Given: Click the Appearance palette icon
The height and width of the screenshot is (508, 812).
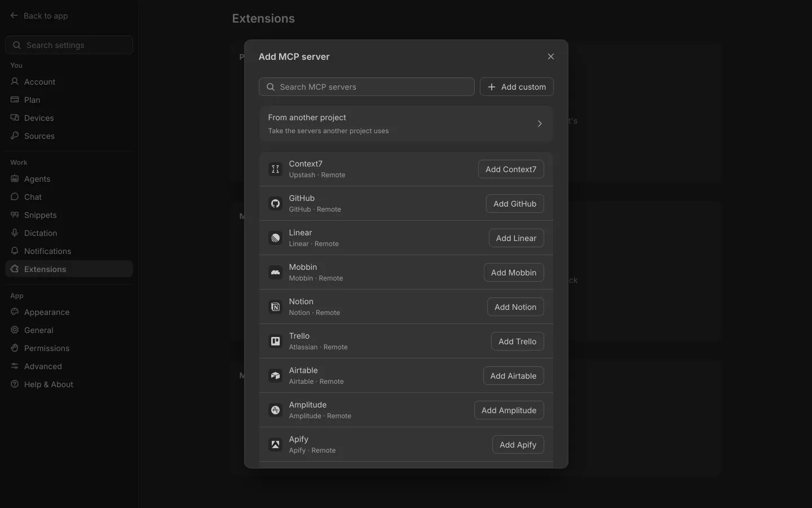Looking at the screenshot, I should (15, 312).
